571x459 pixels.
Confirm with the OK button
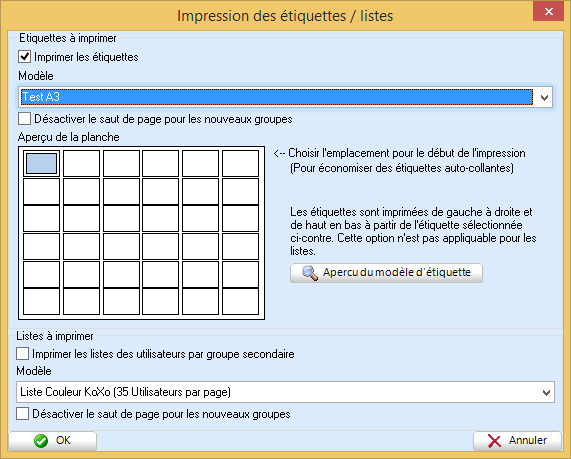coord(52,440)
